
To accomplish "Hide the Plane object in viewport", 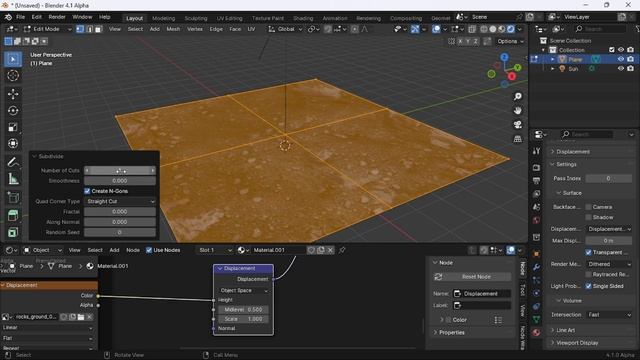I will pos(621,59).
